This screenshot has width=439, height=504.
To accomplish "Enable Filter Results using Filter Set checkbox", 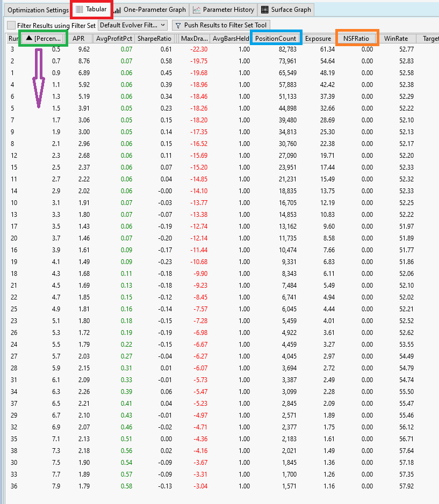I will 11,25.
